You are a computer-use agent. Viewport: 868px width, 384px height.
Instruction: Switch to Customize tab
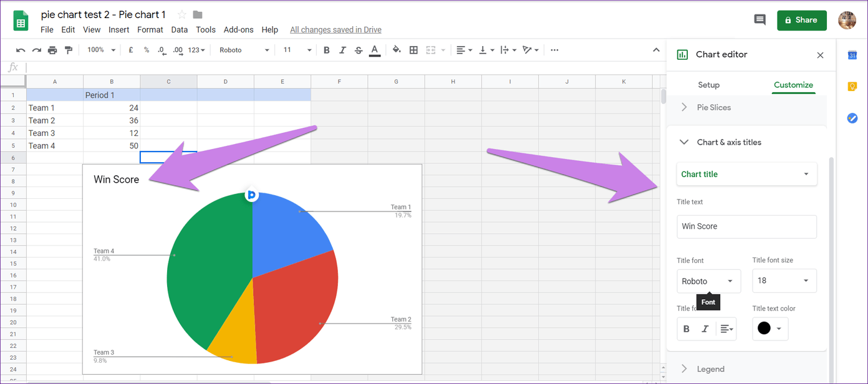tap(793, 85)
